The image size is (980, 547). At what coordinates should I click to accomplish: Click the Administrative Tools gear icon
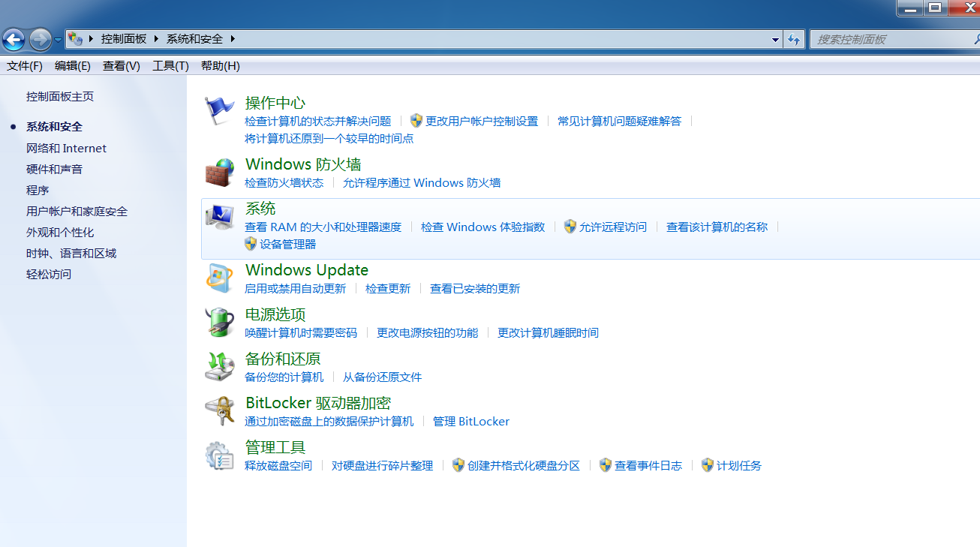point(220,455)
